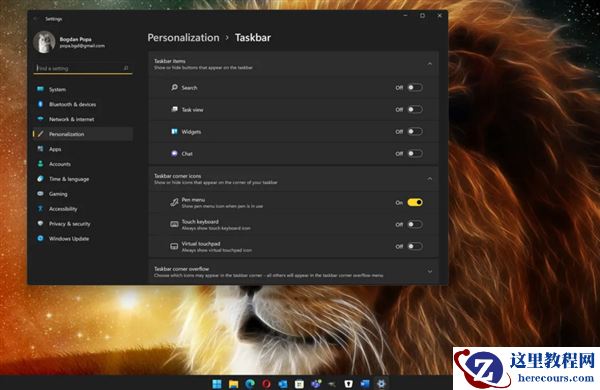Open the System settings category
This screenshot has height=390, width=600.
(83, 89)
